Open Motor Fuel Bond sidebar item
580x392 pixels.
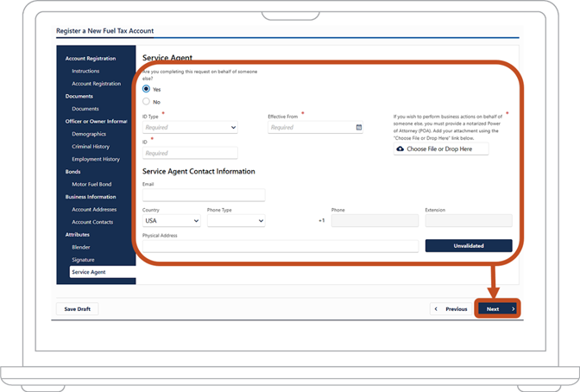coord(91,184)
